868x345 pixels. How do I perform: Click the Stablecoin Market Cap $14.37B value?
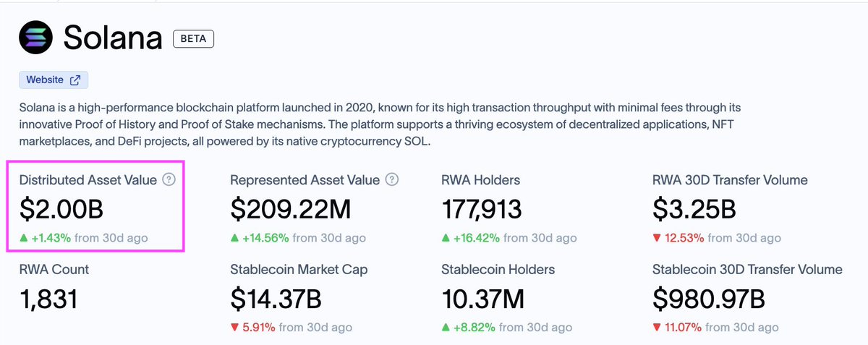click(x=276, y=299)
